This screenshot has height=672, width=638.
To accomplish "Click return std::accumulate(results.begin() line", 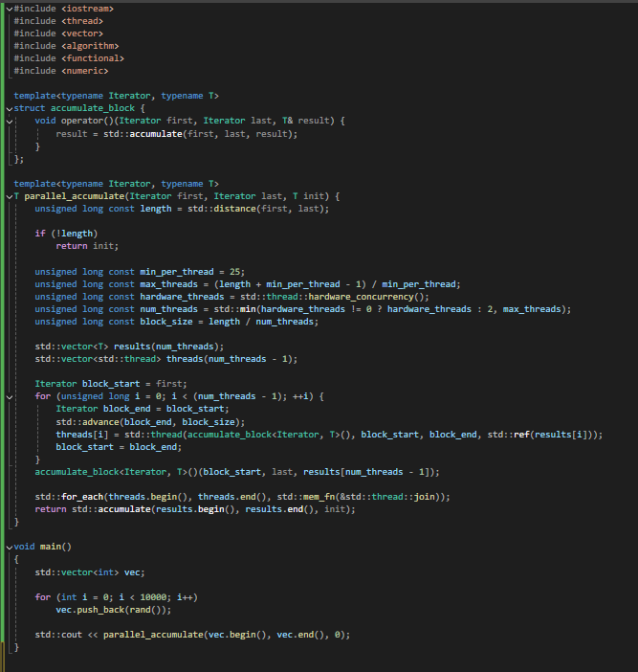I will [195, 508].
